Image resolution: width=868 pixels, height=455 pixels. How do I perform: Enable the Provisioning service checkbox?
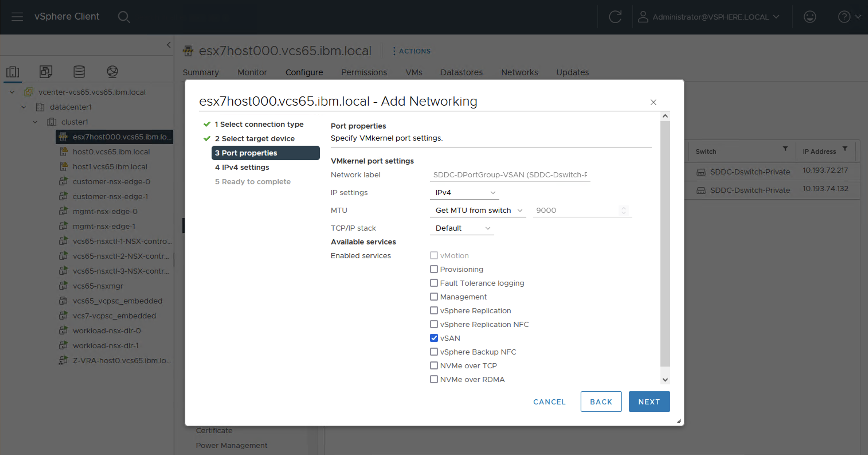(x=434, y=269)
